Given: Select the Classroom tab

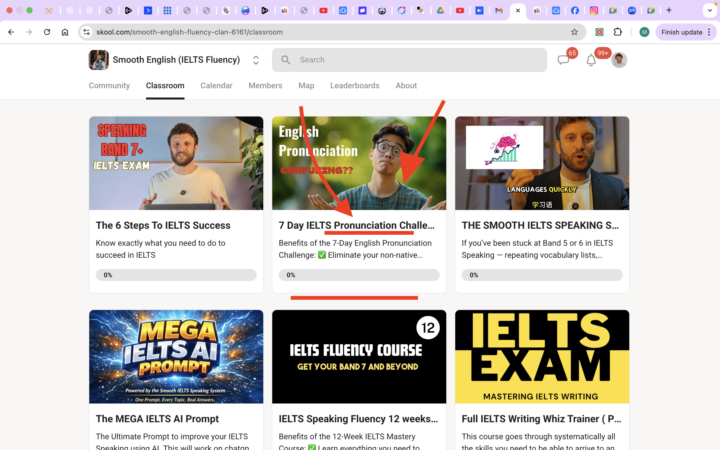Looking at the screenshot, I should pyautogui.click(x=165, y=85).
